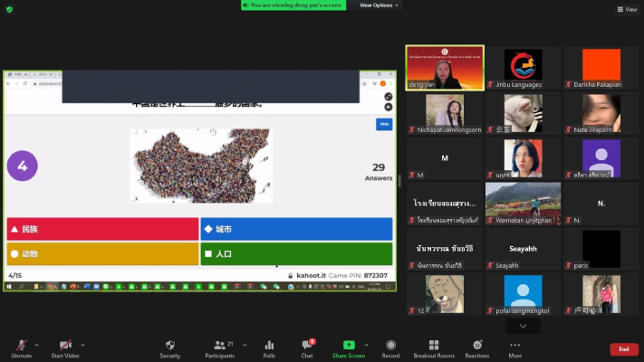Open the Participants panel
This screenshot has width=644, height=362.
[219, 348]
